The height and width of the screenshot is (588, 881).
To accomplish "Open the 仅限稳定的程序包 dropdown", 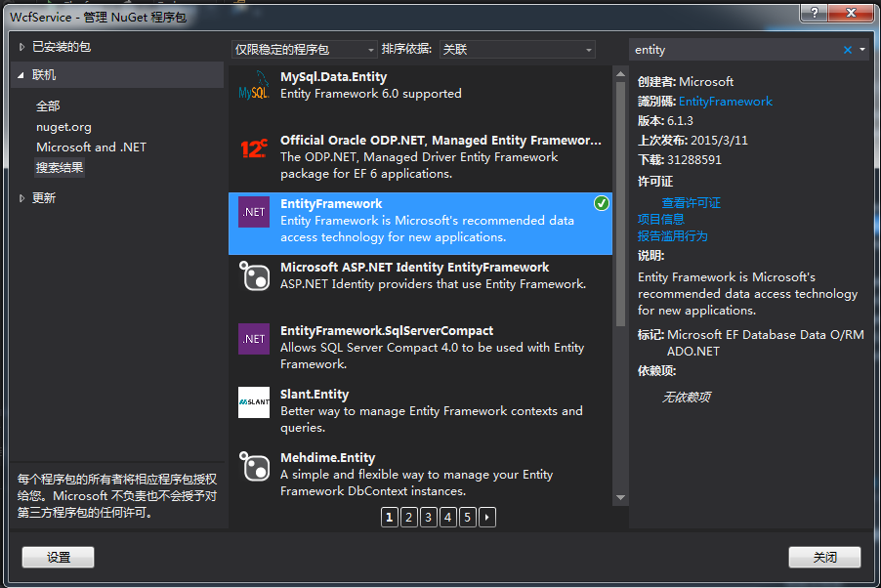I will click(304, 50).
